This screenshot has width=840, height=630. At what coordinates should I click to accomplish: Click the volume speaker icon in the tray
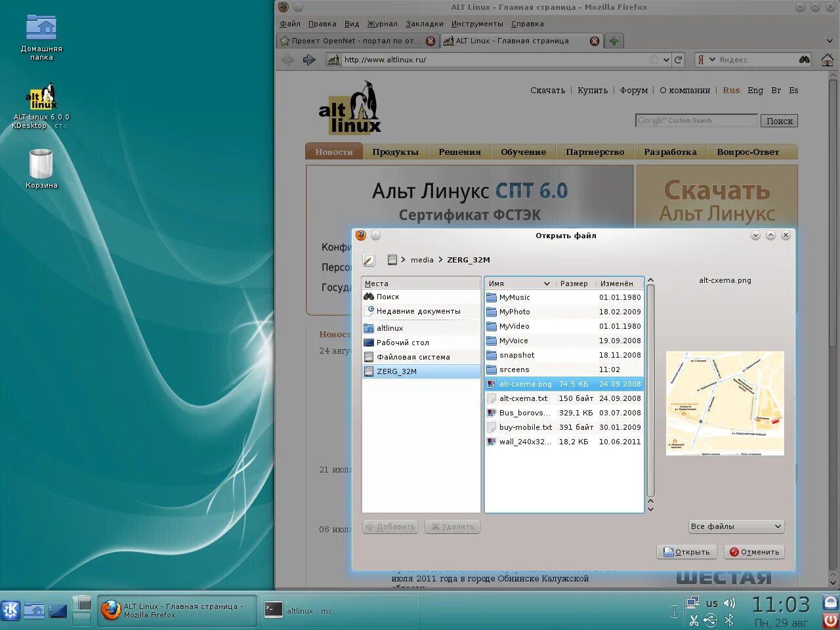pos(729,602)
